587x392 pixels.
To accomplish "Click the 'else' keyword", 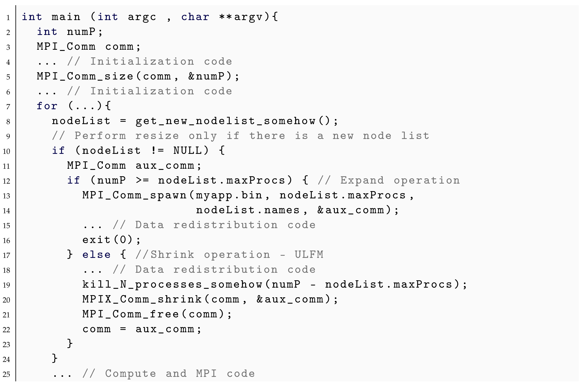I will [96, 255].
